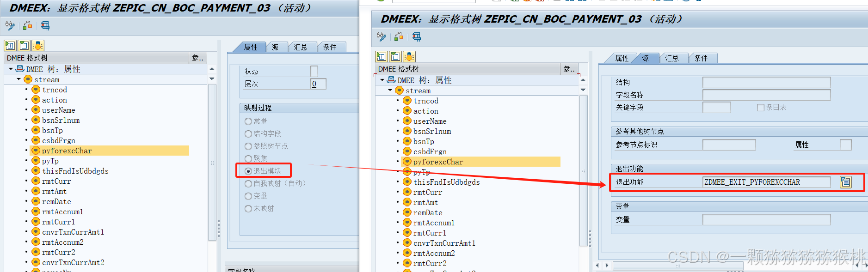
Task: Click the 退出功能 field with ZDMEE_EXIT_PYFOREXCCHAR
Action: pyautogui.click(x=766, y=182)
